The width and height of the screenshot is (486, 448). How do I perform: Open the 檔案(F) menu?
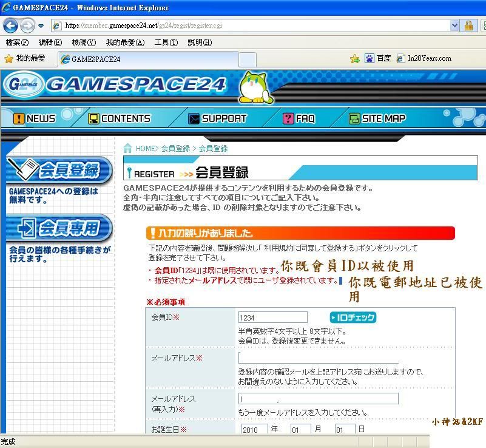pyautogui.click(x=17, y=42)
